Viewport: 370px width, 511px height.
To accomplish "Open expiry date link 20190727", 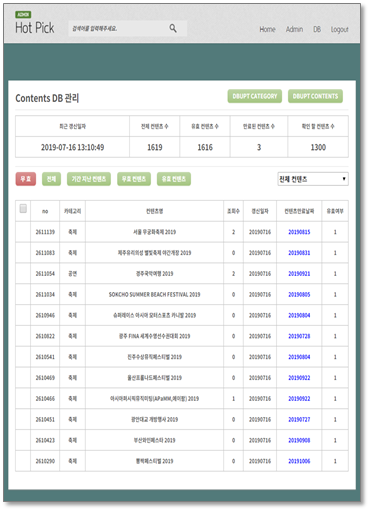I will pos(299,420).
